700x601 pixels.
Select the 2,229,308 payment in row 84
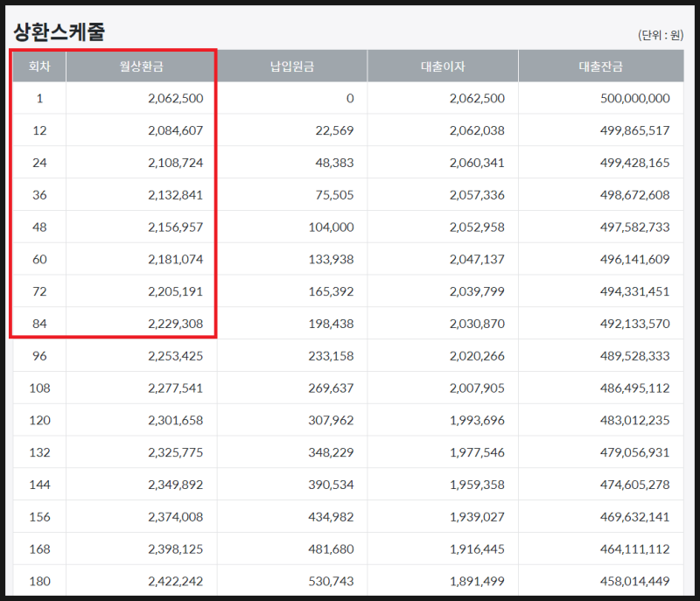176,324
